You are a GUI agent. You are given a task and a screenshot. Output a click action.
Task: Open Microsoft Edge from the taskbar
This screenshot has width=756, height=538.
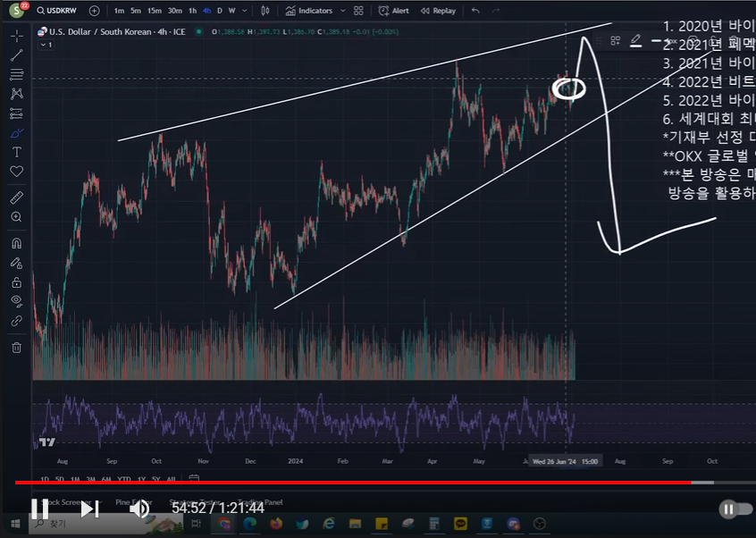(x=249, y=524)
